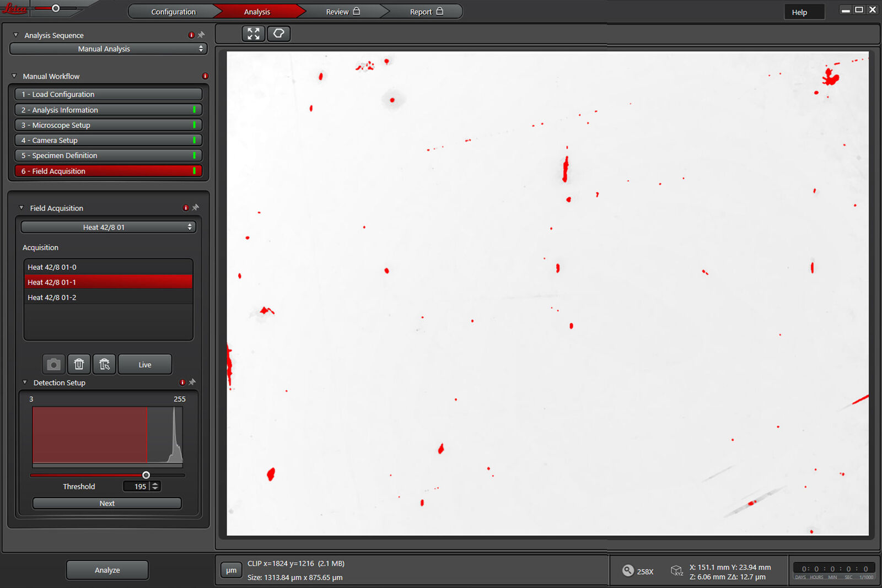882x588 pixels.
Task: Click the X: 151.1 mm Y: 23.94 mm readout
Action: (x=730, y=567)
